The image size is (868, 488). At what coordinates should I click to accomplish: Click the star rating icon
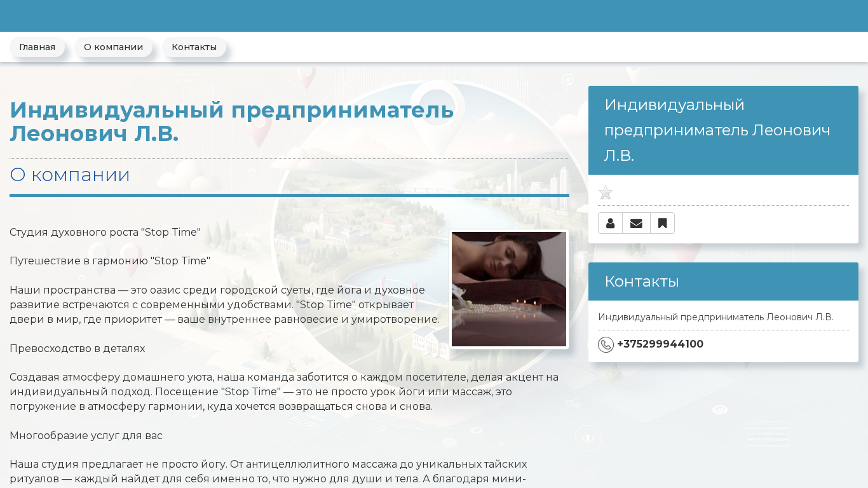tap(606, 193)
